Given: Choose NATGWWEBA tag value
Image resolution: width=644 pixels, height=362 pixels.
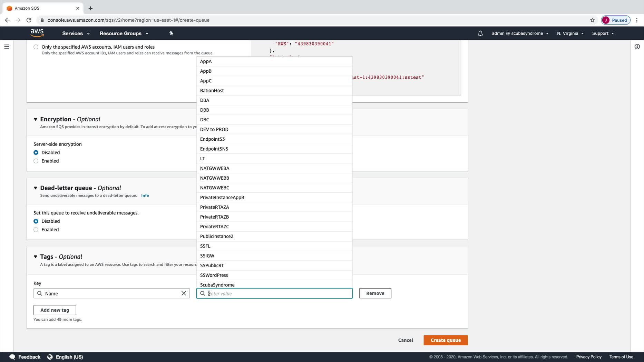Looking at the screenshot, I should tap(274, 168).
